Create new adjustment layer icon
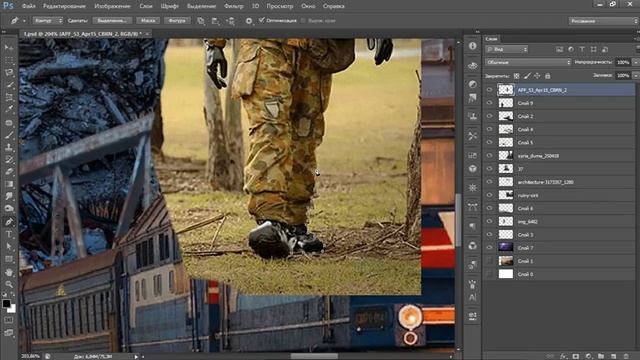Image resolution: width=640 pixels, height=360 pixels. (588, 356)
